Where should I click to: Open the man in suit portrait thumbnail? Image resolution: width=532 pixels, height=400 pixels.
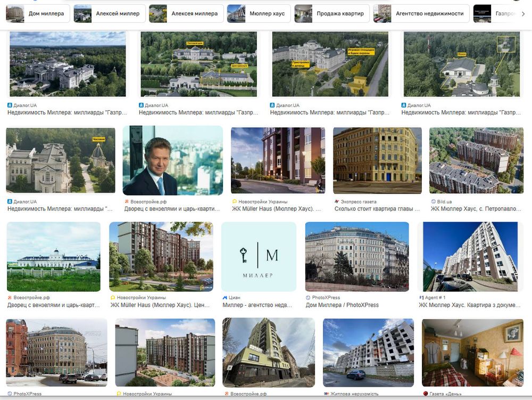pos(173,160)
